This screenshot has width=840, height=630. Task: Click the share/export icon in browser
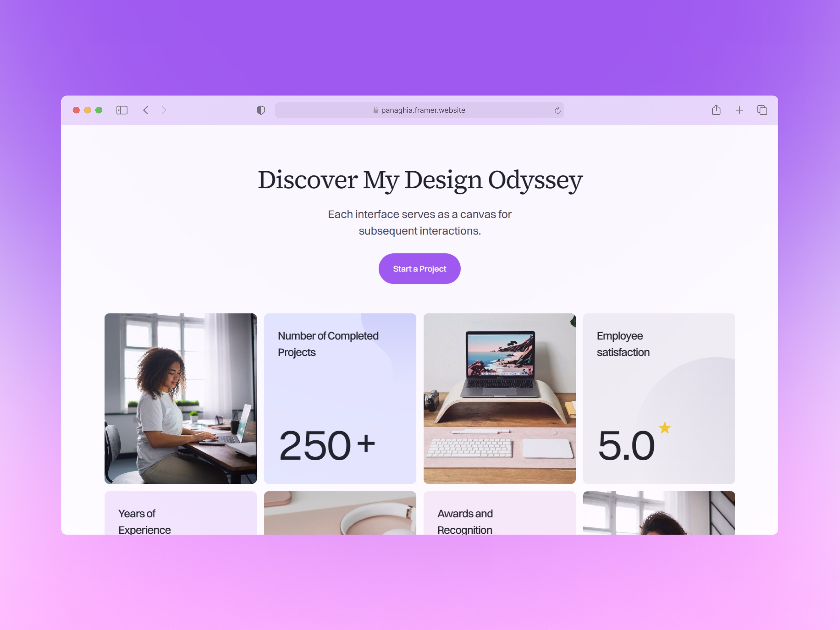coord(716,110)
